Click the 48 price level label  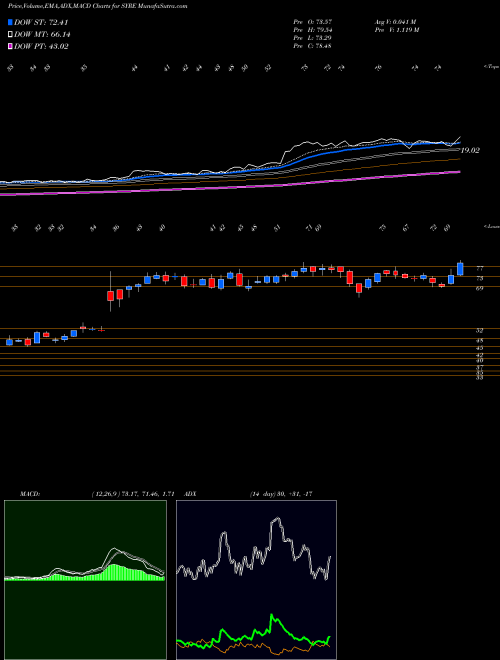479,341
